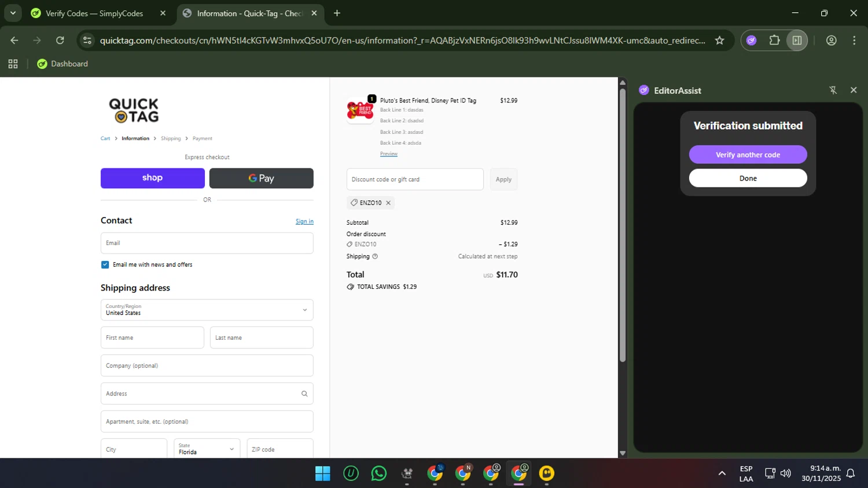Open the ESP LAA language switcher
Viewport: 868px width, 488px height.
tap(746, 474)
